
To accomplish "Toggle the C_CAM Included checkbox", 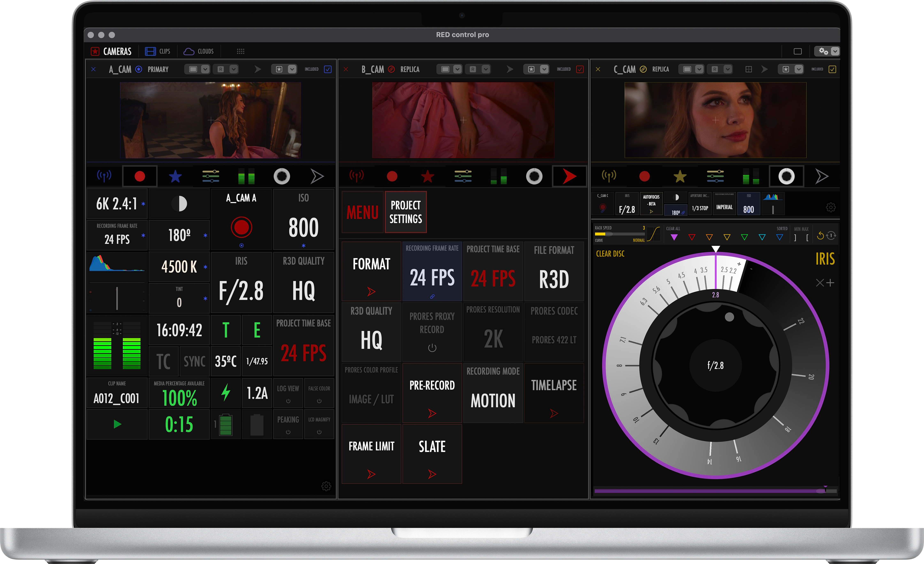I will pyautogui.click(x=832, y=69).
